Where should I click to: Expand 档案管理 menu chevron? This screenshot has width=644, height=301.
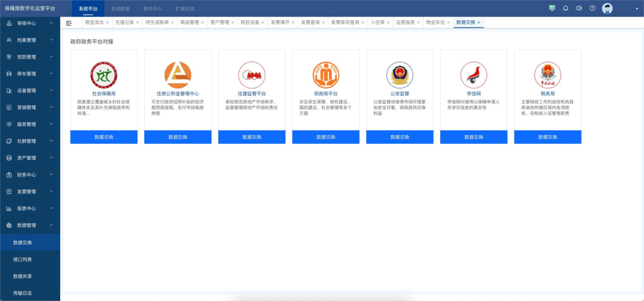pos(51,40)
